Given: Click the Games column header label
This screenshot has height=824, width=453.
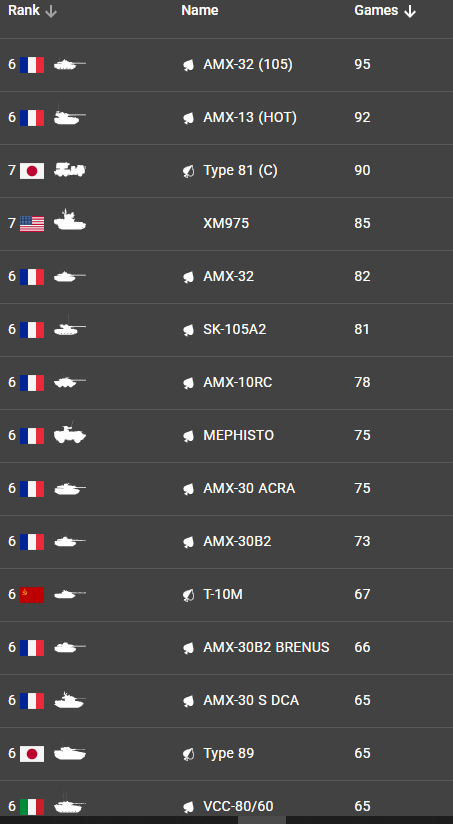Looking at the screenshot, I should pyautogui.click(x=376, y=11).
